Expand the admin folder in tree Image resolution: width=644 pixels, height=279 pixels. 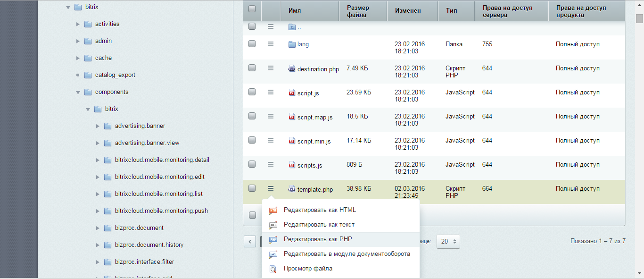tap(78, 41)
